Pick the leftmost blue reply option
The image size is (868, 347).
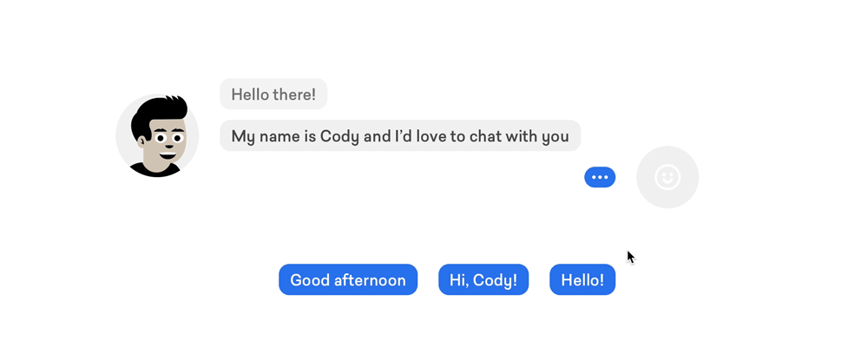[x=348, y=279]
